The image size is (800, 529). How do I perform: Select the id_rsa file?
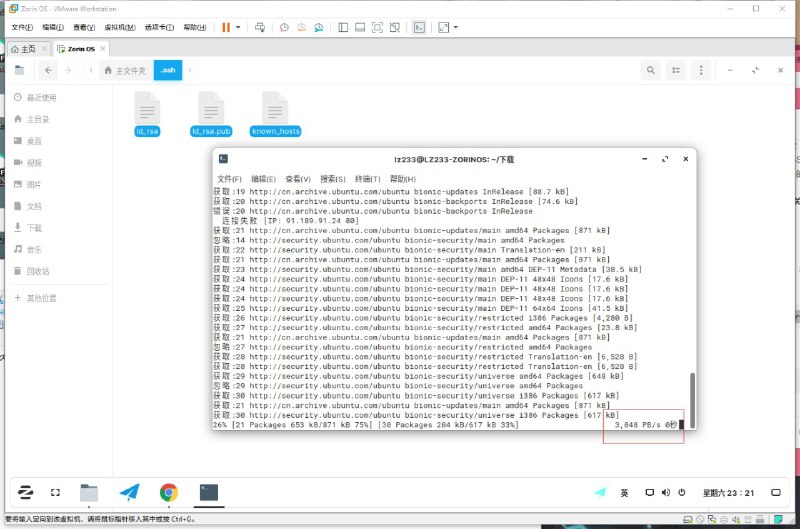point(147,114)
